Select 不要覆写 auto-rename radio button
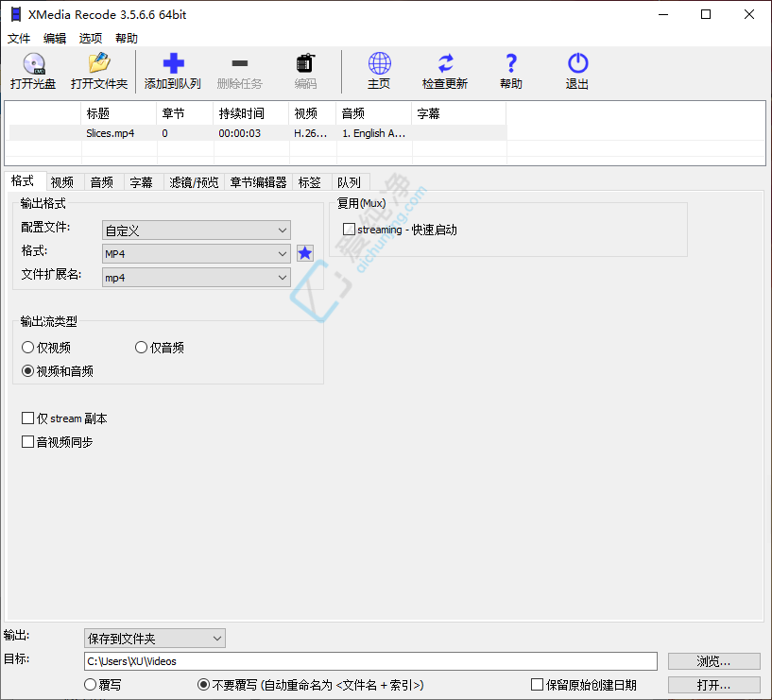772x700 pixels. pyautogui.click(x=203, y=685)
